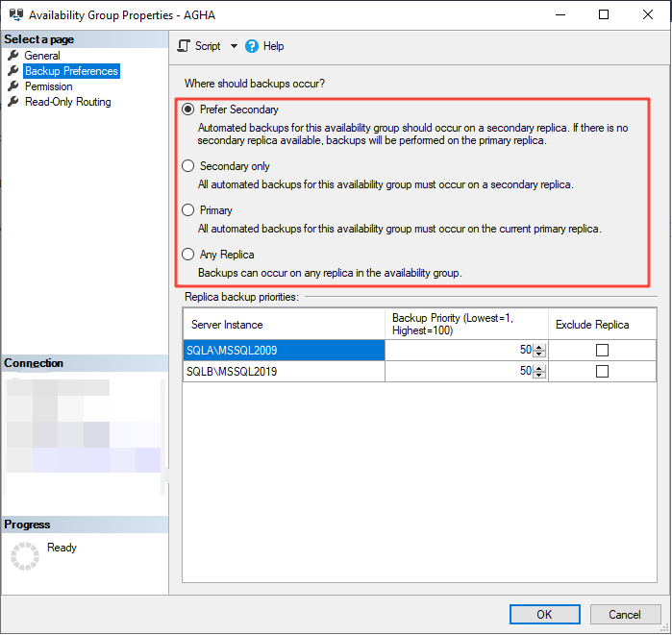Select the SQLA\MSSQL2009 server instance row
The height and width of the screenshot is (635, 672).
pyautogui.click(x=284, y=351)
